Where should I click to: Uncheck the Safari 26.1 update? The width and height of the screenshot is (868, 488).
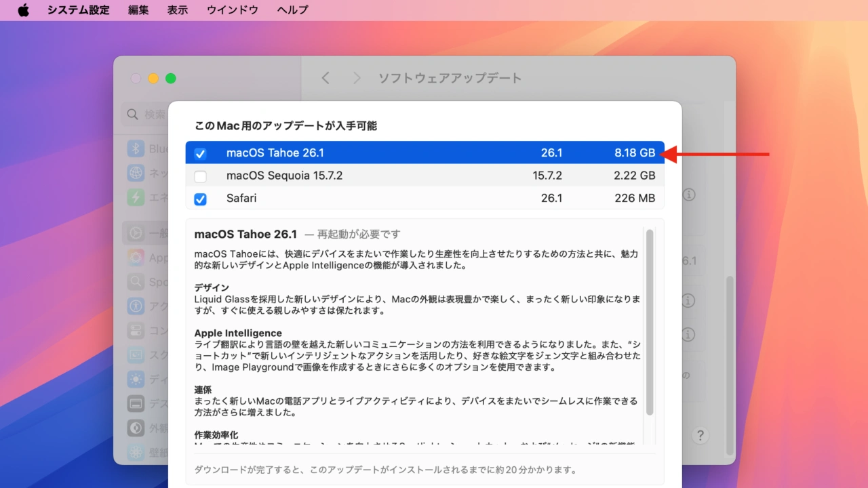pos(200,198)
